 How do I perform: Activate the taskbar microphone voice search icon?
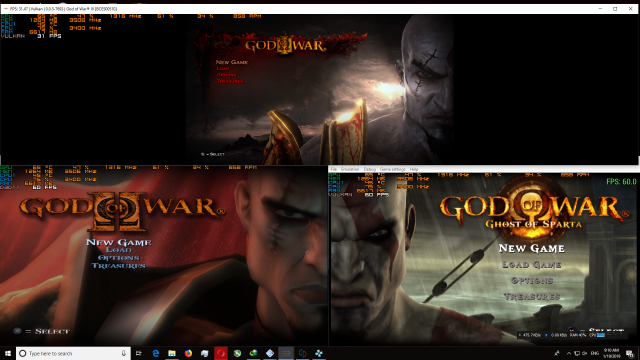pos(124,353)
